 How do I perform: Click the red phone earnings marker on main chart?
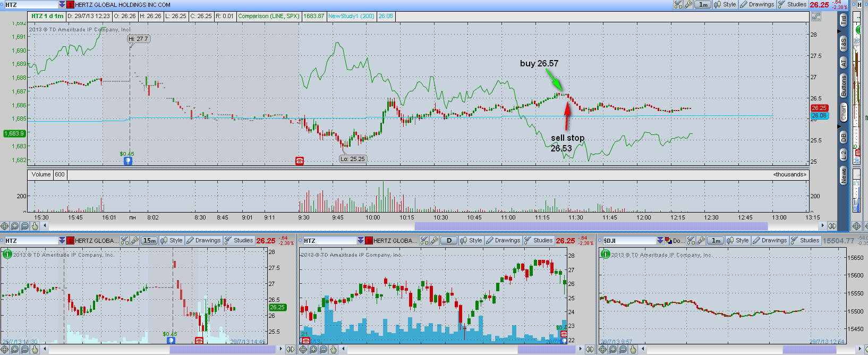click(300, 160)
